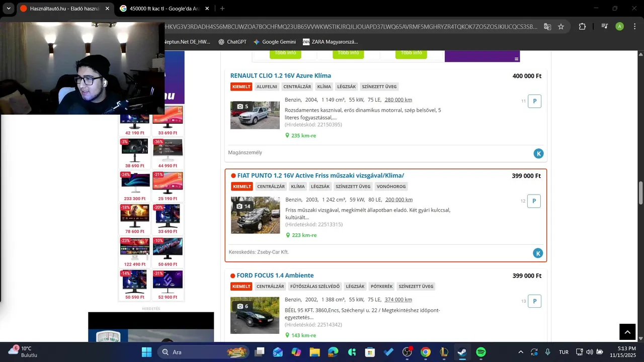Open FIAT PUNTO 1.2 16V Active listing title
644x362 pixels.
coord(320,175)
